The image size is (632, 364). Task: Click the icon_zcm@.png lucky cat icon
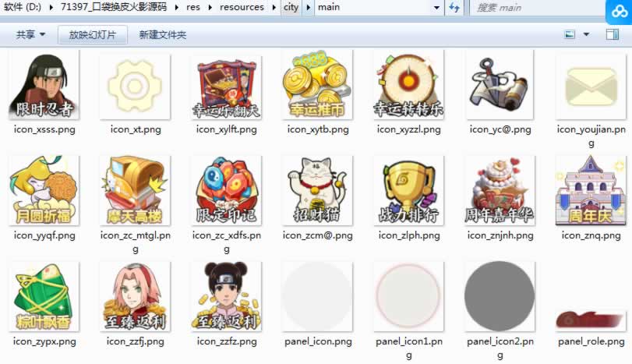coord(317,190)
